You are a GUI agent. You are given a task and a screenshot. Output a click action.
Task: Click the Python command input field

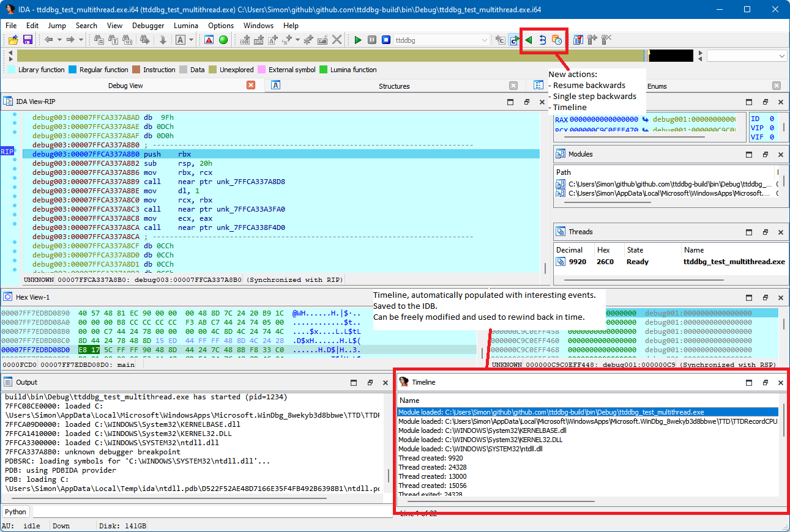click(208, 512)
